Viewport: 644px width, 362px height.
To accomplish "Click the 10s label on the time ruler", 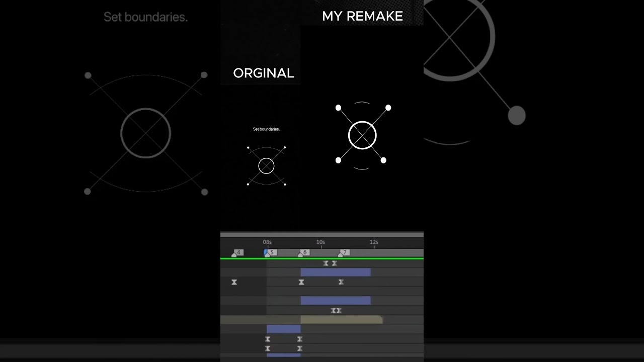I will [x=320, y=242].
